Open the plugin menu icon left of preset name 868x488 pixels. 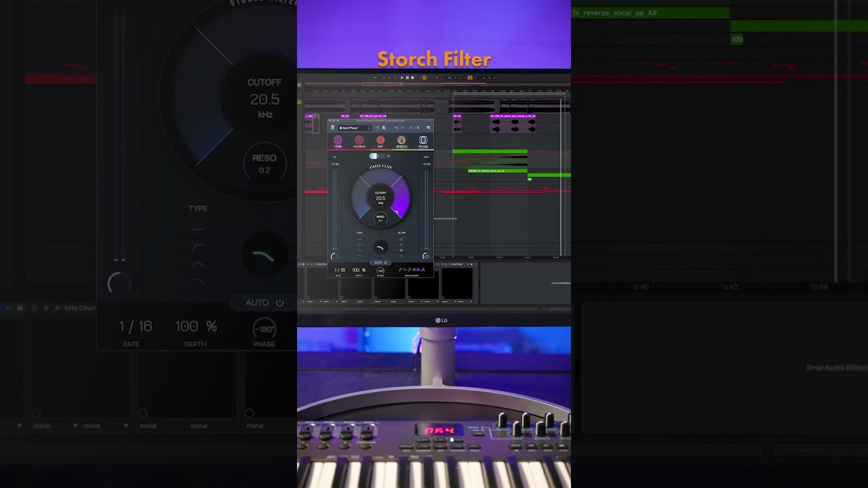click(332, 127)
